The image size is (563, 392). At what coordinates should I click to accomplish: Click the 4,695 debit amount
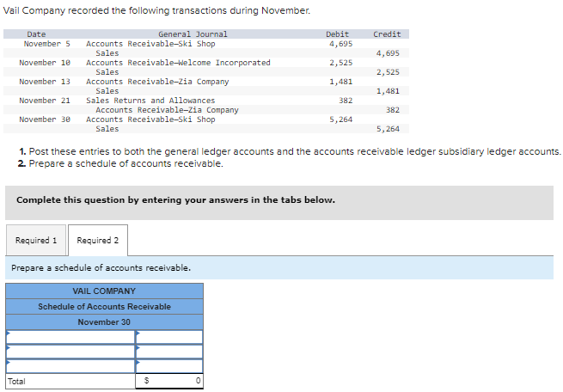coord(341,44)
